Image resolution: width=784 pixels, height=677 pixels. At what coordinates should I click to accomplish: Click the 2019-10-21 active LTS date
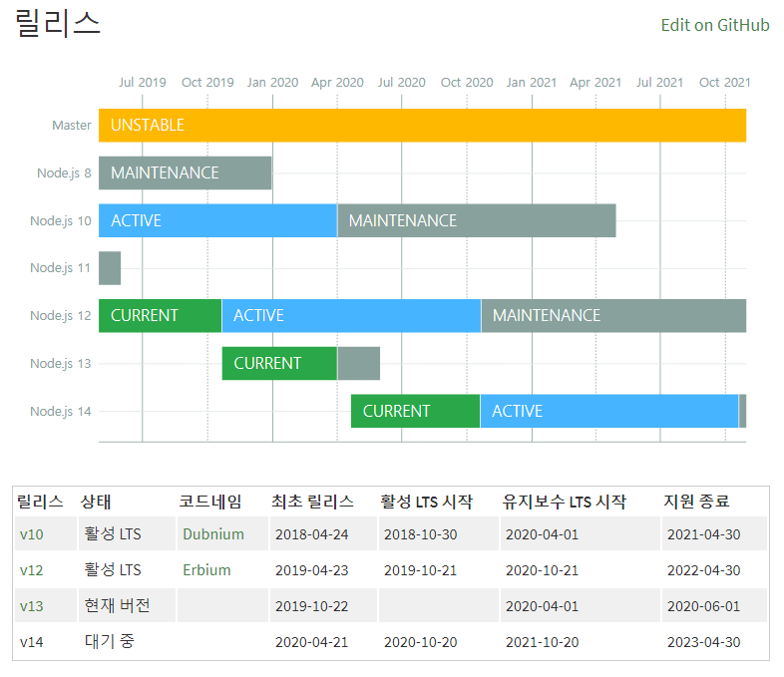point(421,570)
